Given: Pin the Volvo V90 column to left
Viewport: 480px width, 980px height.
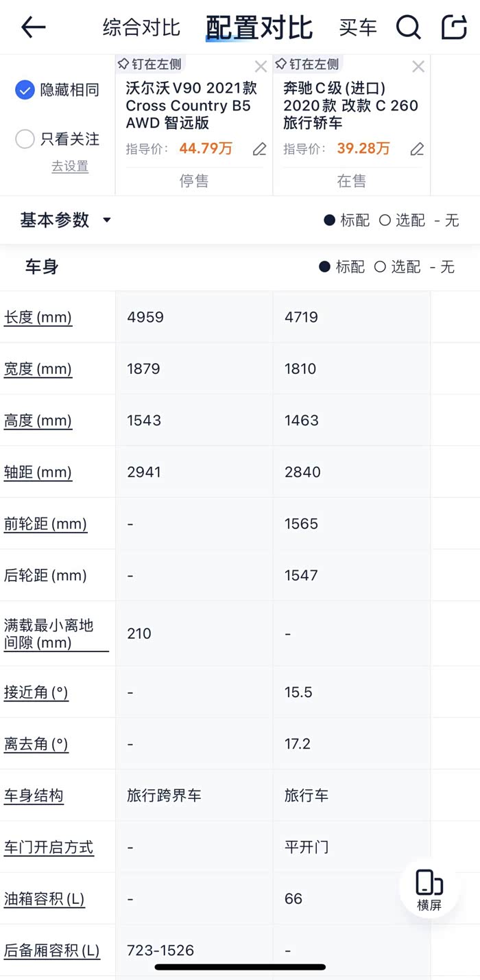Looking at the screenshot, I should tap(149, 65).
